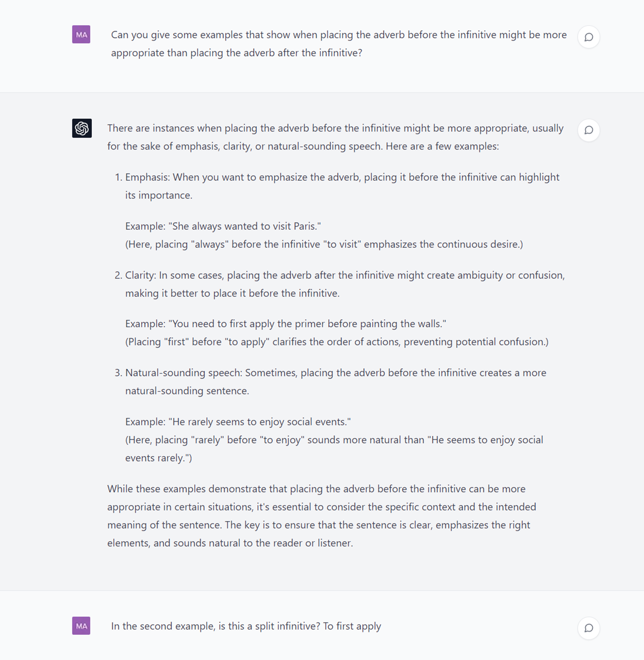Click the user question about adverb placement examples
Image resolution: width=644 pixels, height=660 pixels.
coord(338,44)
